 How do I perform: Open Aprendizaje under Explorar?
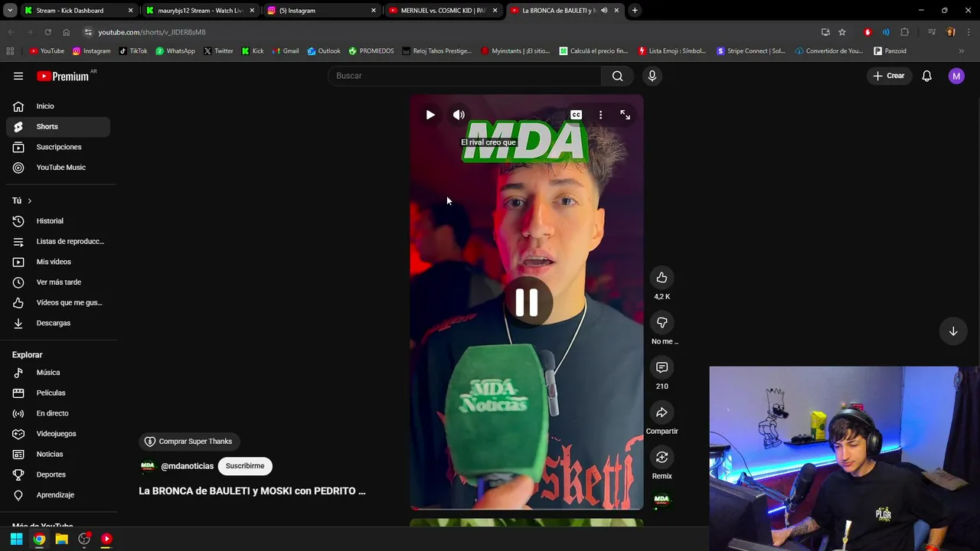(57, 495)
